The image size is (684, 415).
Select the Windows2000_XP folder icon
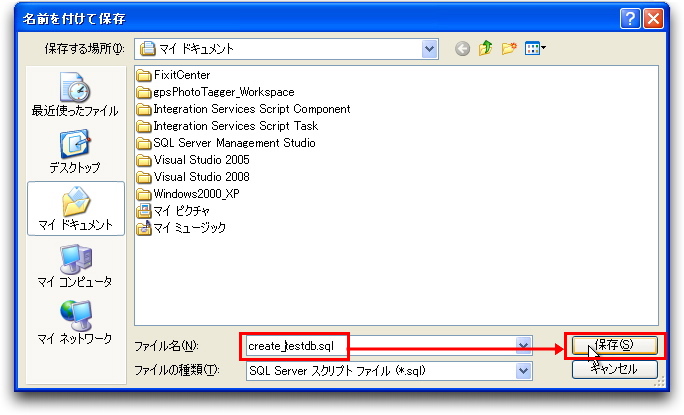pos(144,194)
